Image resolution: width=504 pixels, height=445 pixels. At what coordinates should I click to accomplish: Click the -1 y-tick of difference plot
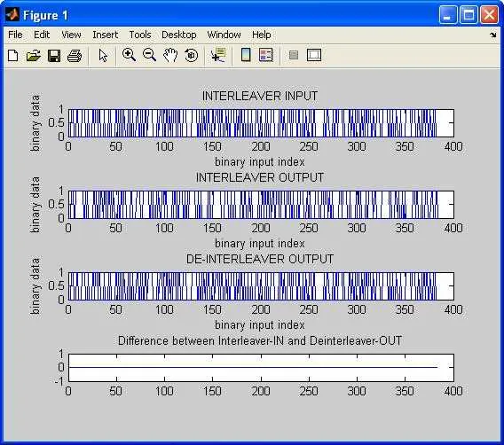59,381
